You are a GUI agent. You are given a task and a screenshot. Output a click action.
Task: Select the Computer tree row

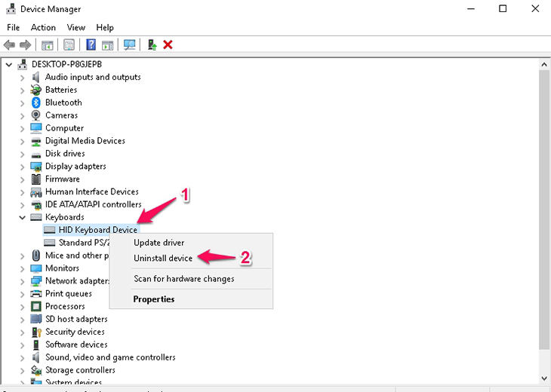(57, 128)
